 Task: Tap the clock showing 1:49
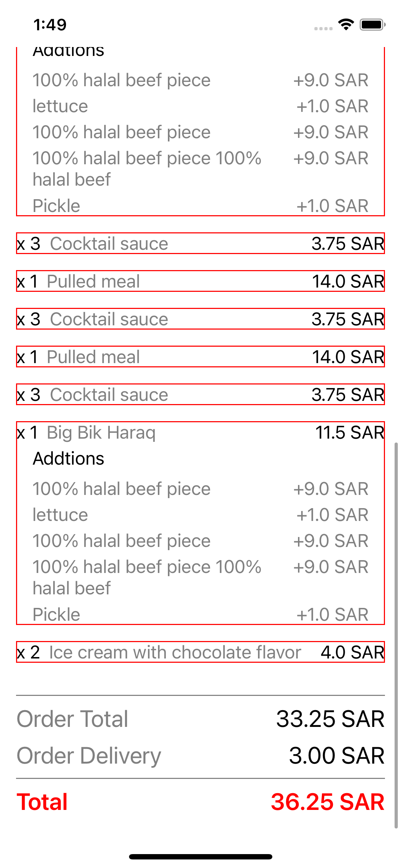(50, 24)
